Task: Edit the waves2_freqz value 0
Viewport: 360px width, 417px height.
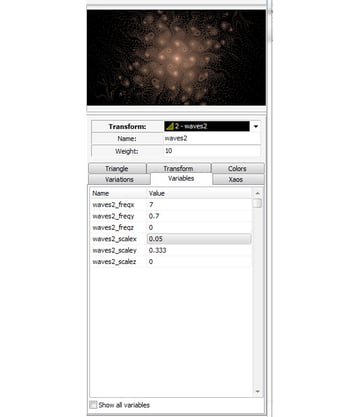Action: click(199, 227)
